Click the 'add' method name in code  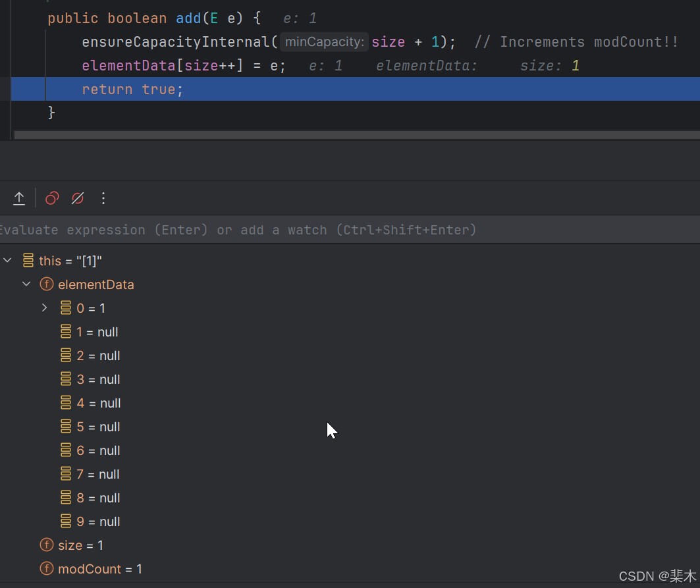point(188,18)
